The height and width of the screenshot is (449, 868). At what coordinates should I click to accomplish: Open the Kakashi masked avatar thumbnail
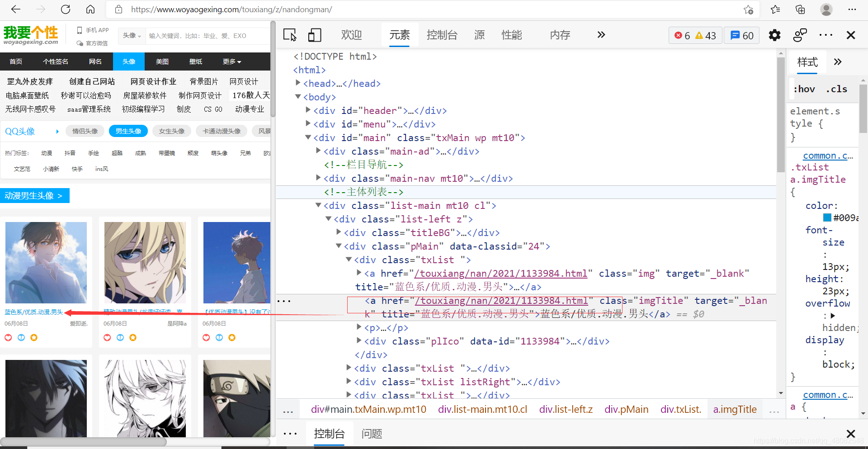(237, 398)
